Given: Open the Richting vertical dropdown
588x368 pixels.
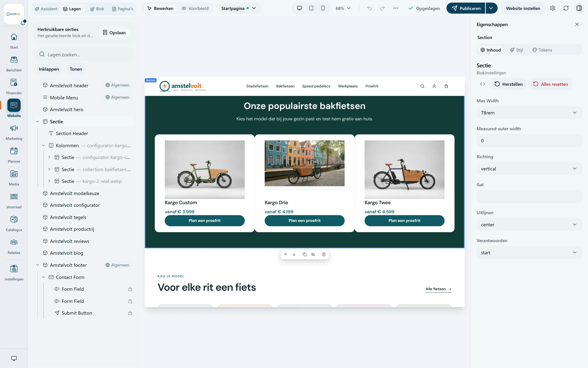Looking at the screenshot, I should [x=529, y=169].
